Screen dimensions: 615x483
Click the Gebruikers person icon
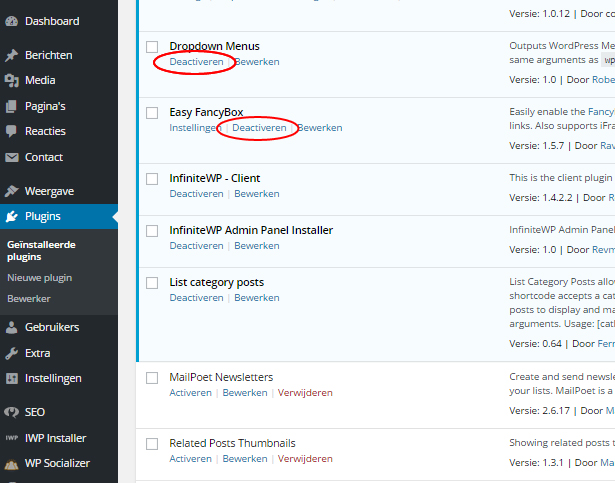12,327
